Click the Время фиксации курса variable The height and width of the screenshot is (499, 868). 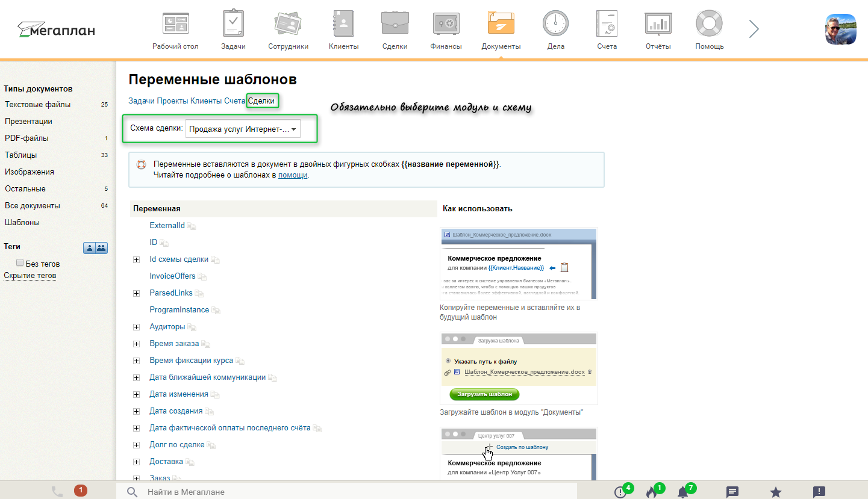click(x=192, y=361)
